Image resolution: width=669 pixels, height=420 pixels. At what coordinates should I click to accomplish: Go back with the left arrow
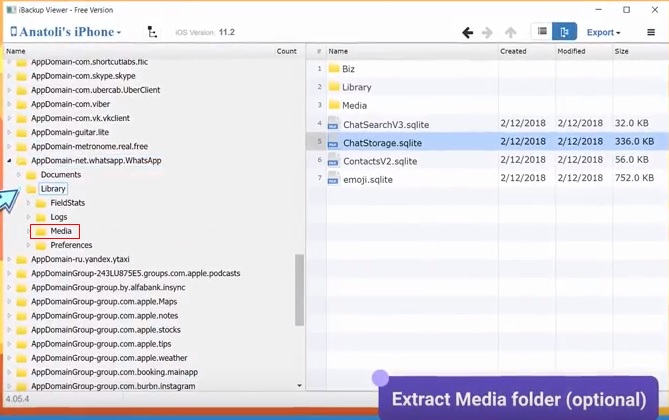(x=468, y=32)
